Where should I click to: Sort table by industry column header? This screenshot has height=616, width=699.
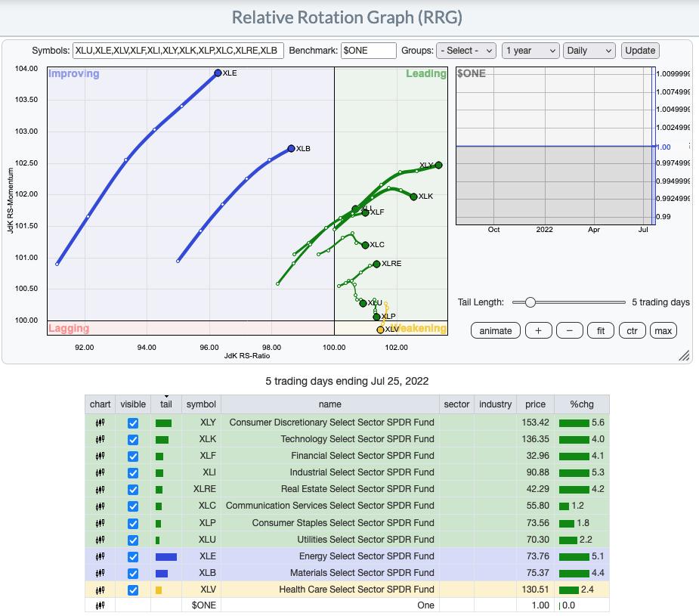(495, 404)
